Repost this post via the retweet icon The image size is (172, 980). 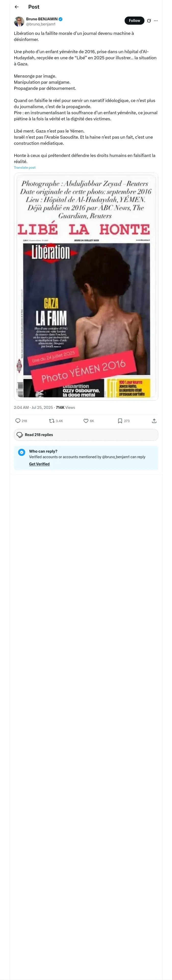[51, 421]
